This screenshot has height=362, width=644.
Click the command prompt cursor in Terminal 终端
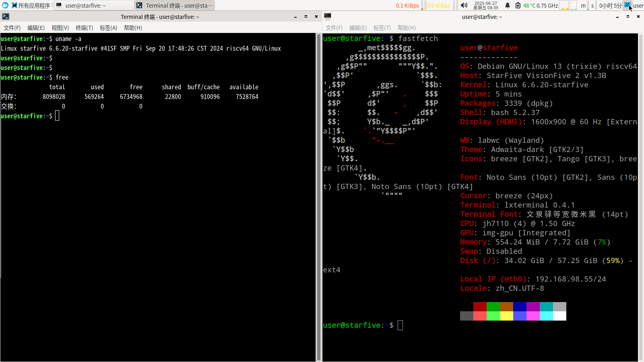pyautogui.click(x=57, y=116)
